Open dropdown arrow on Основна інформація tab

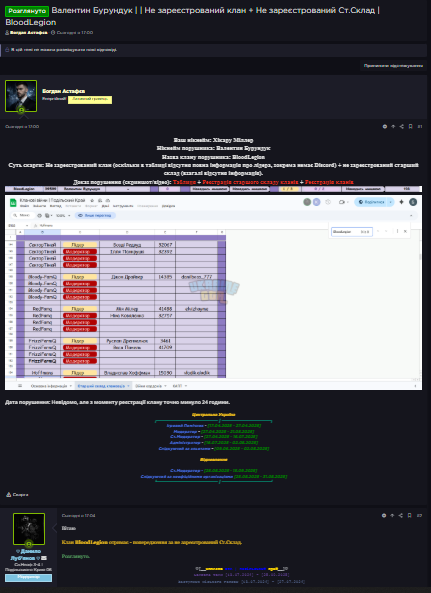pyautogui.click(x=71, y=386)
